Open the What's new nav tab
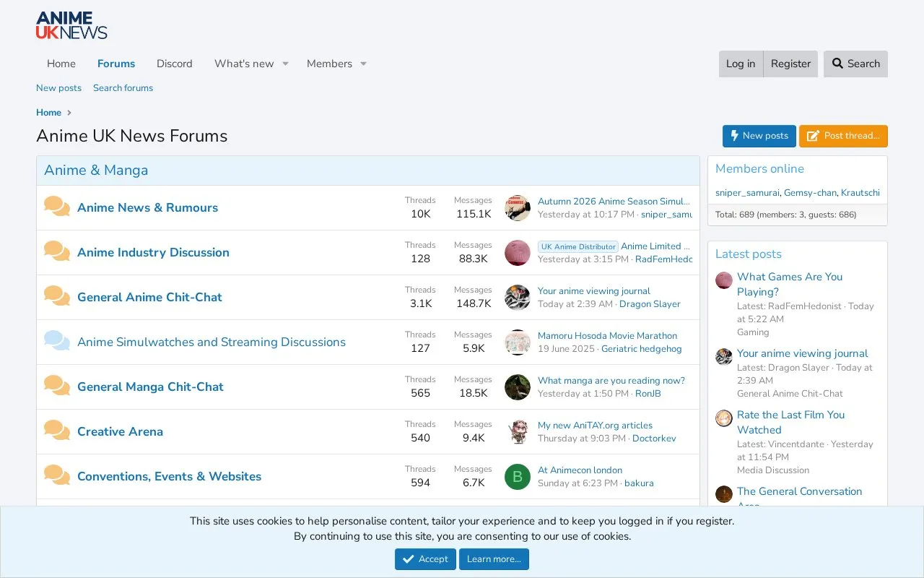 coord(244,64)
